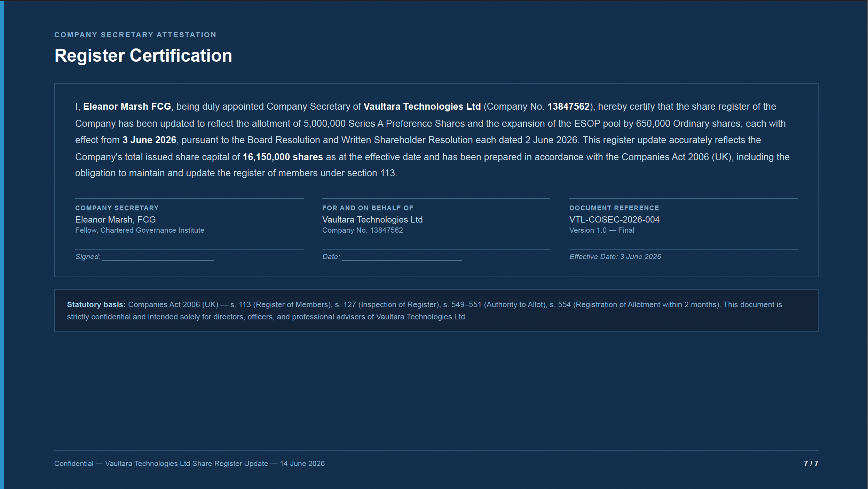Click the Company Secretary Attestation label
This screenshot has height=489, width=868.
(135, 35)
